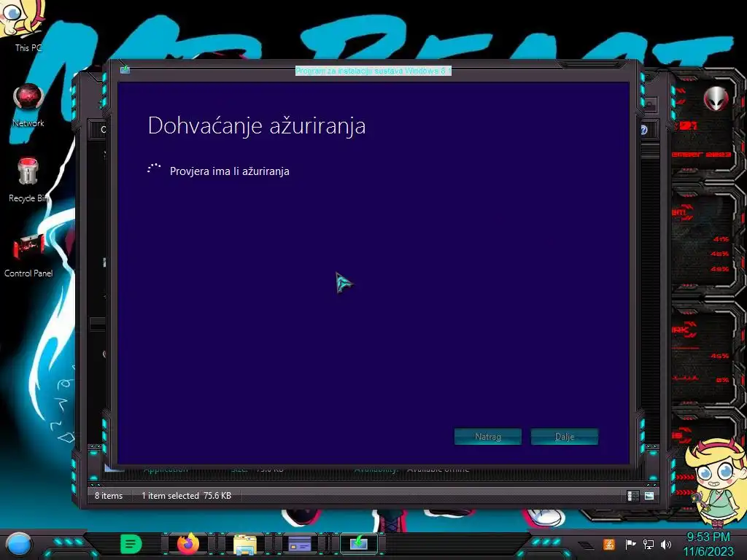
Task: Click the '8 items' text in the Explorer status bar
Action: point(109,496)
